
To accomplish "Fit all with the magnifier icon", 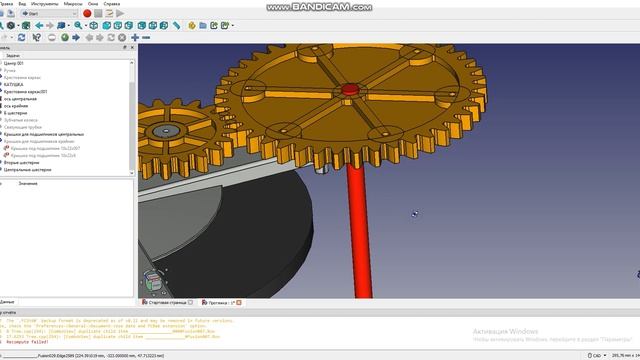I will (x=78, y=25).
